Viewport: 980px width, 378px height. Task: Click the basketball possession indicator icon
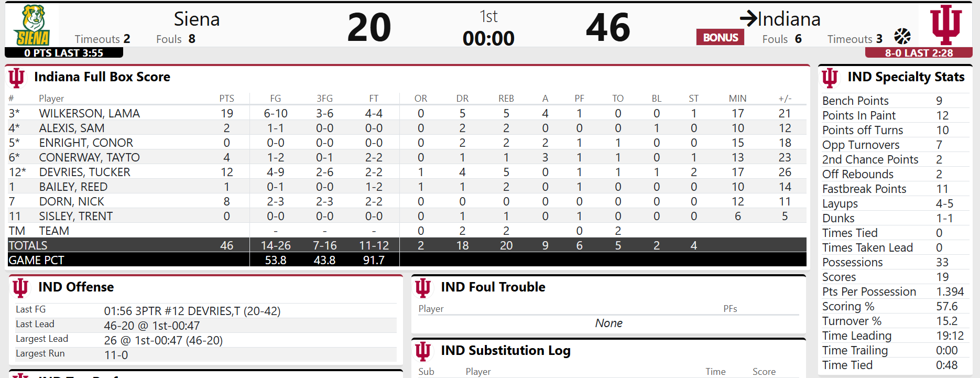tap(902, 36)
